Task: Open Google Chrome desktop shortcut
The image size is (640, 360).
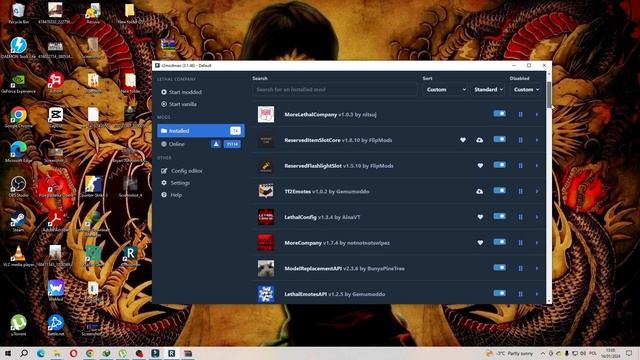Action: [18, 117]
